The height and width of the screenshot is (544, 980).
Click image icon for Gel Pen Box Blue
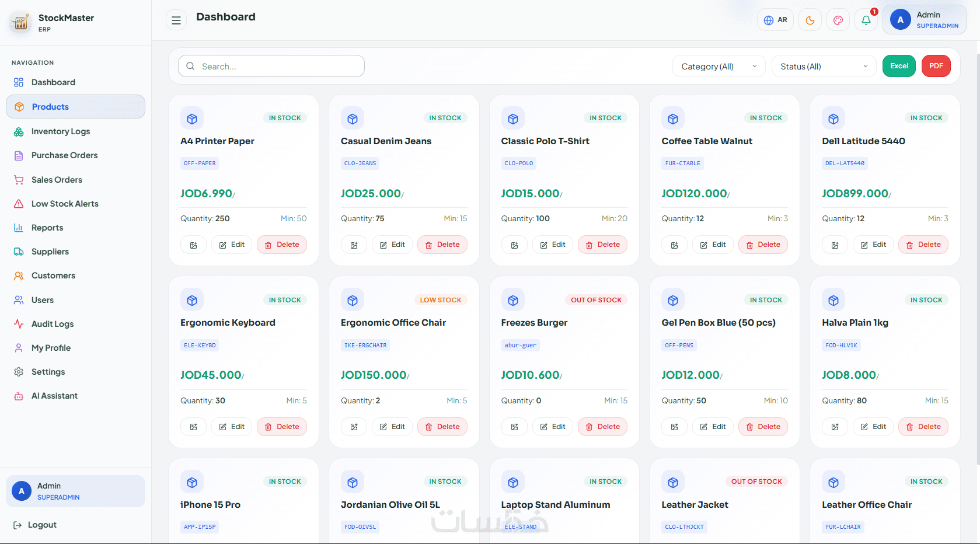pos(674,427)
